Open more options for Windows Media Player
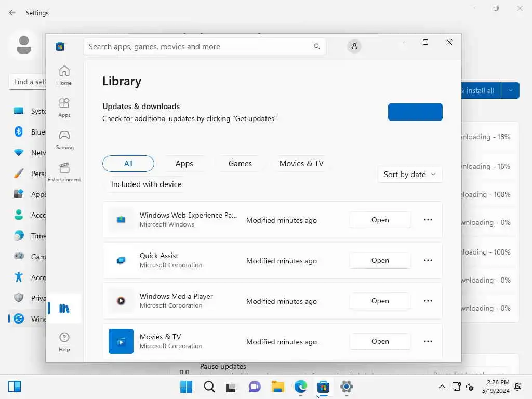 428,301
